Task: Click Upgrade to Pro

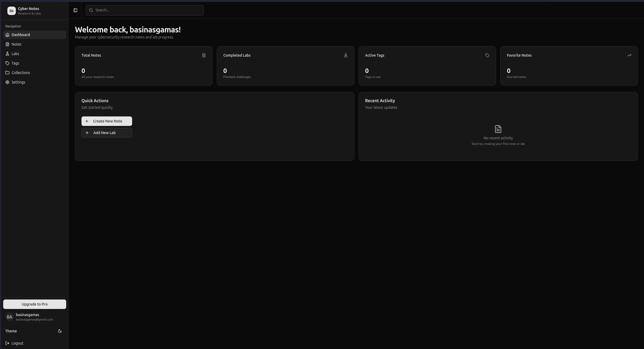Action: (x=35, y=304)
